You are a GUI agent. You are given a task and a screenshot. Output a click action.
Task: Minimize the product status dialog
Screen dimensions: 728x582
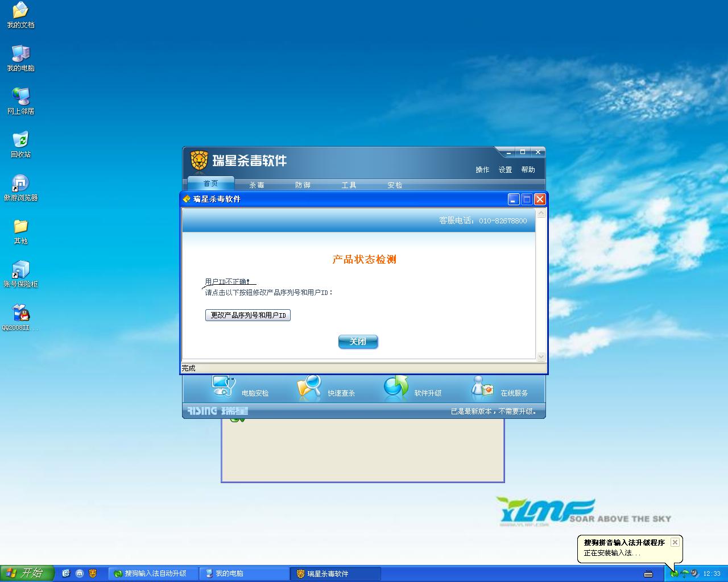[x=514, y=199]
